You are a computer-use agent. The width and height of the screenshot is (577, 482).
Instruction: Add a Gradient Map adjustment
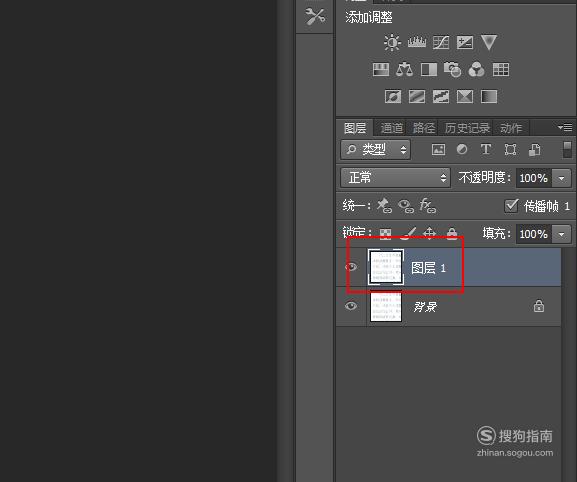pos(489,97)
